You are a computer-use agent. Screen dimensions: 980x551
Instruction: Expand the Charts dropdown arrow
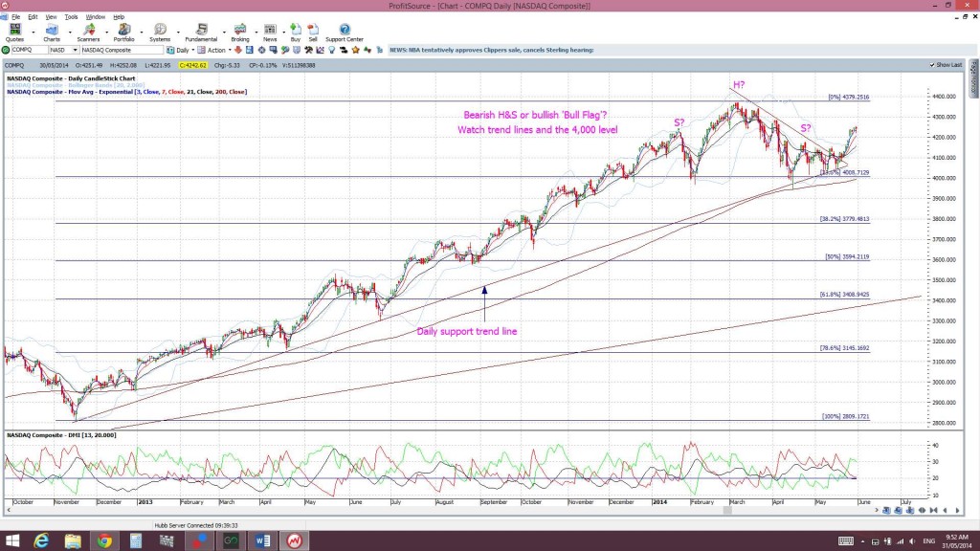pyautogui.click(x=69, y=32)
